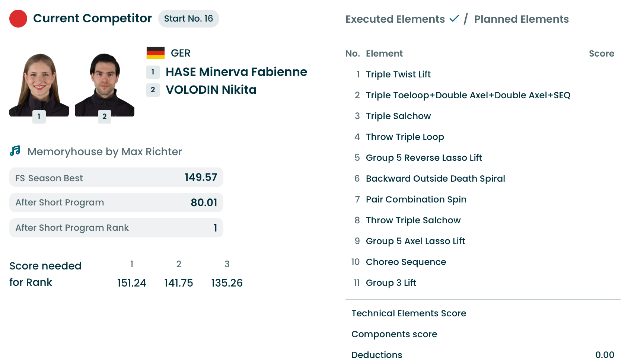The width and height of the screenshot is (631, 364).
Task: Click the Technical Elements Score label
Action: tap(409, 313)
